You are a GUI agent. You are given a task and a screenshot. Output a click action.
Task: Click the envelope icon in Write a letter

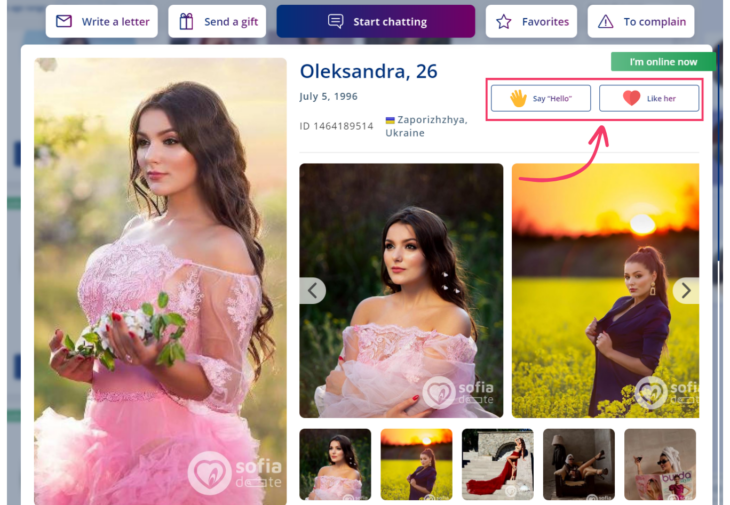(x=64, y=21)
